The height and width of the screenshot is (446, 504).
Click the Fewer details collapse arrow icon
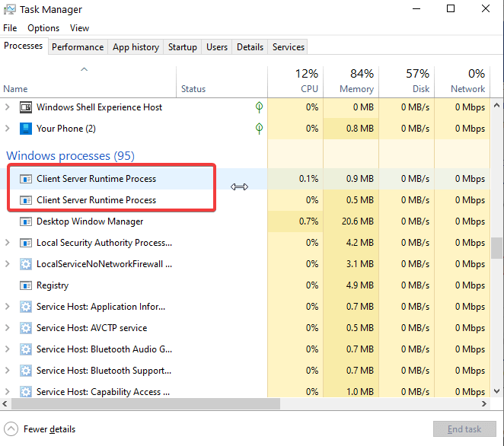pyautogui.click(x=11, y=429)
